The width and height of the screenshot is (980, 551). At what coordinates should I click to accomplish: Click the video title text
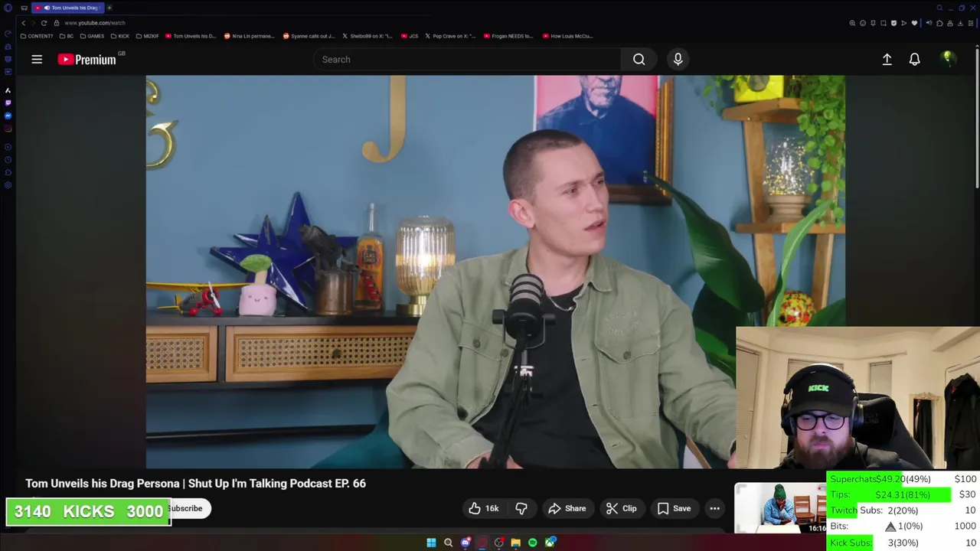click(195, 483)
